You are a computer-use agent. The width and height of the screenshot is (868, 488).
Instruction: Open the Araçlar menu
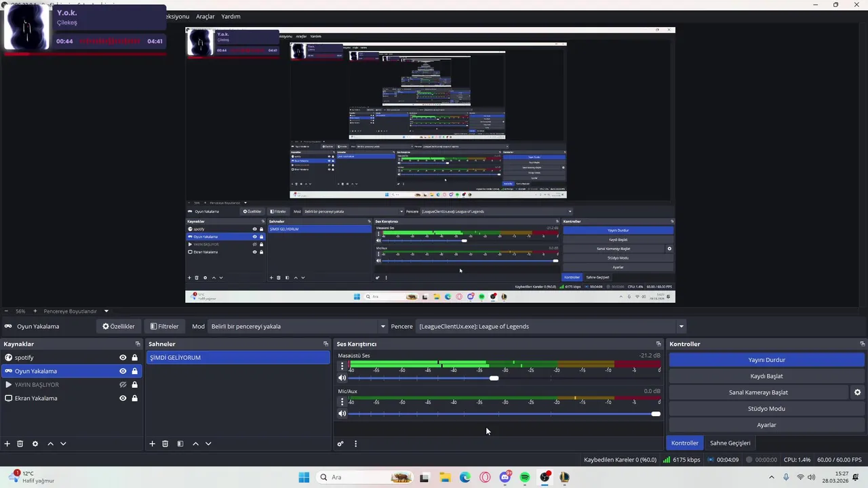click(205, 16)
